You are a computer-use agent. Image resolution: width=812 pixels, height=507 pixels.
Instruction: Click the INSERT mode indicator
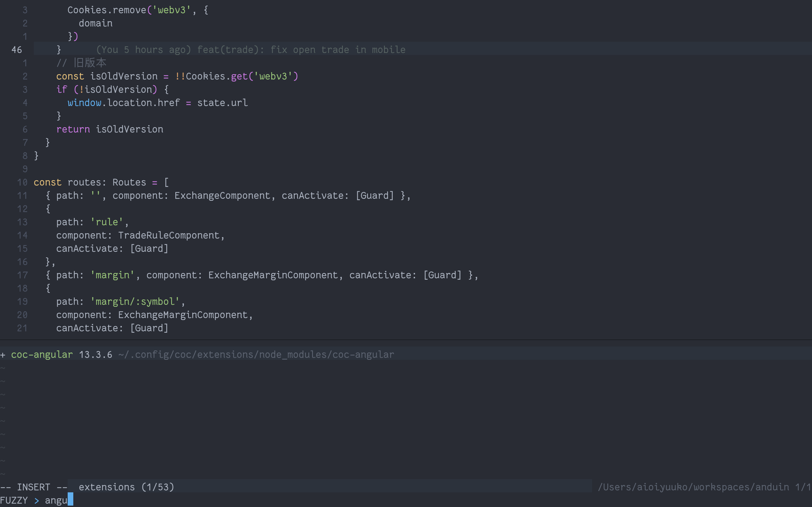[33, 487]
